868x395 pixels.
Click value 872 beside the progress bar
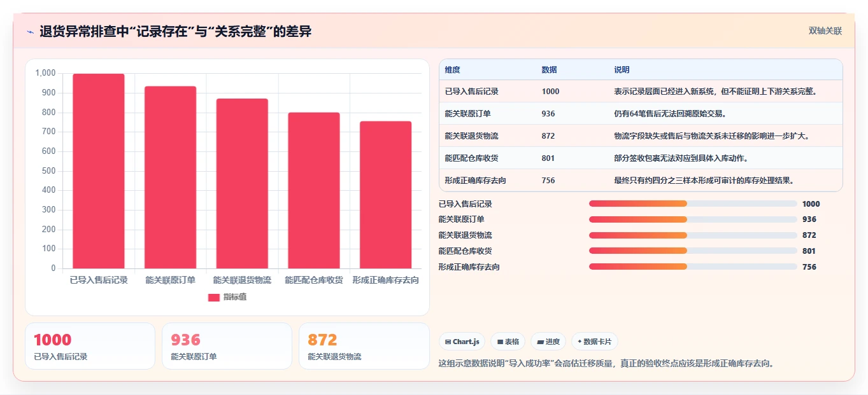pos(809,235)
